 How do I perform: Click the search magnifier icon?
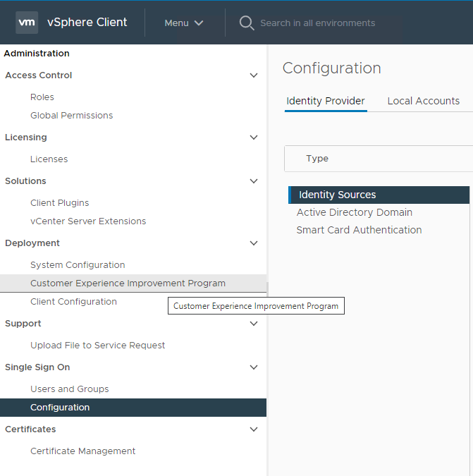[x=247, y=23]
